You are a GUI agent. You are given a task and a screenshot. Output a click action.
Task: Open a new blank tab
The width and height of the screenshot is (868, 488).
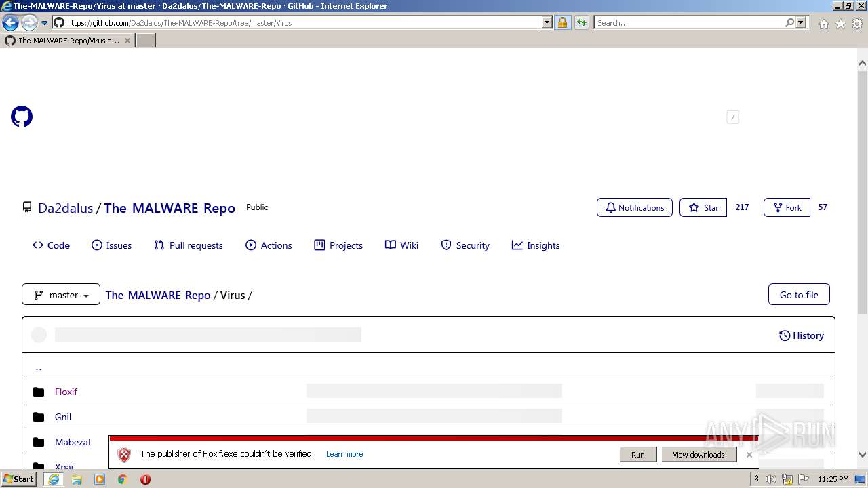click(x=146, y=41)
